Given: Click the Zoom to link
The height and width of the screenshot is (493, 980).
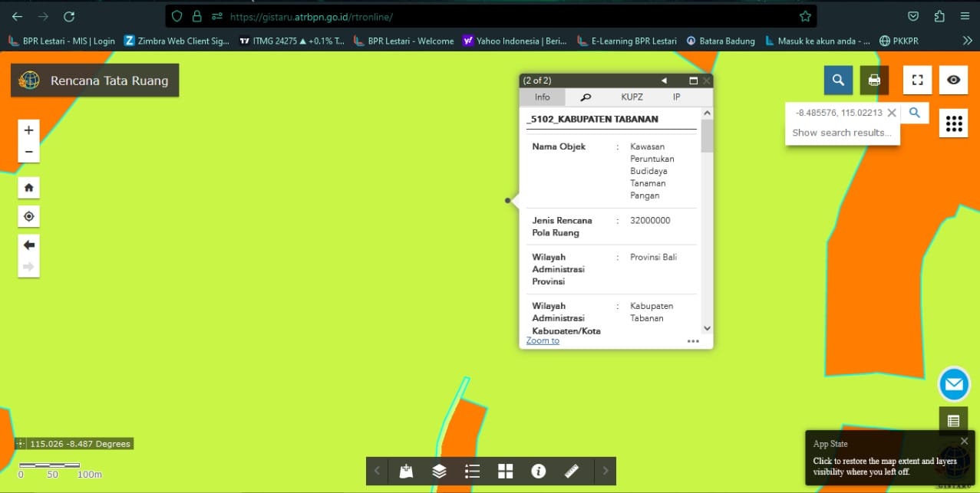Looking at the screenshot, I should (543, 340).
